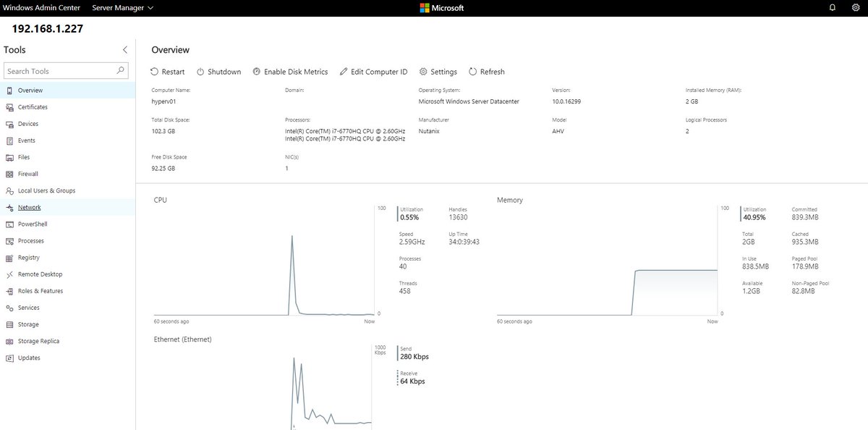Select Local Users & Groups label

click(x=46, y=190)
